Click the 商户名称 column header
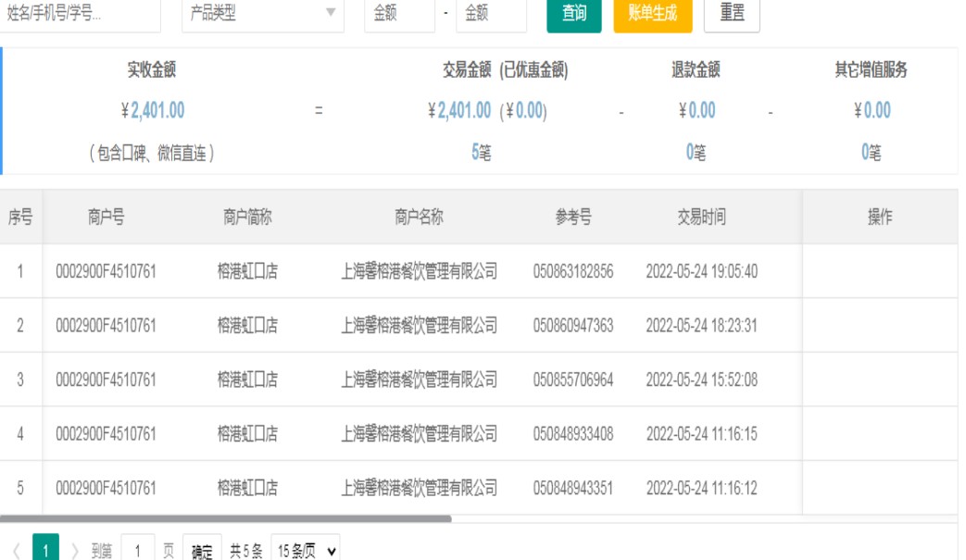Screen dimensions: 966x560 click(419, 217)
